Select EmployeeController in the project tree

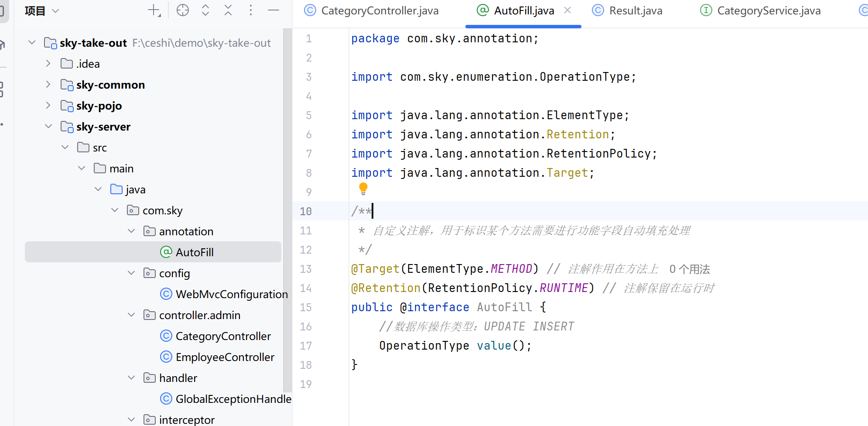(x=225, y=357)
